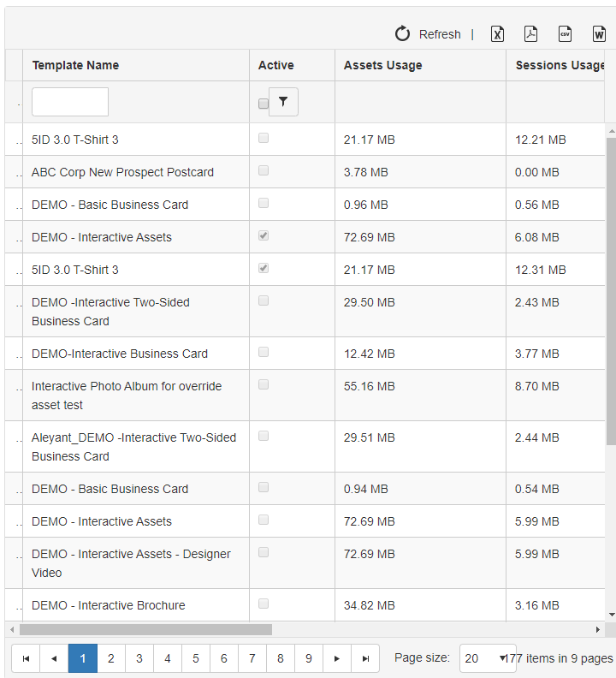Open the Active column filter funnel

(x=283, y=102)
